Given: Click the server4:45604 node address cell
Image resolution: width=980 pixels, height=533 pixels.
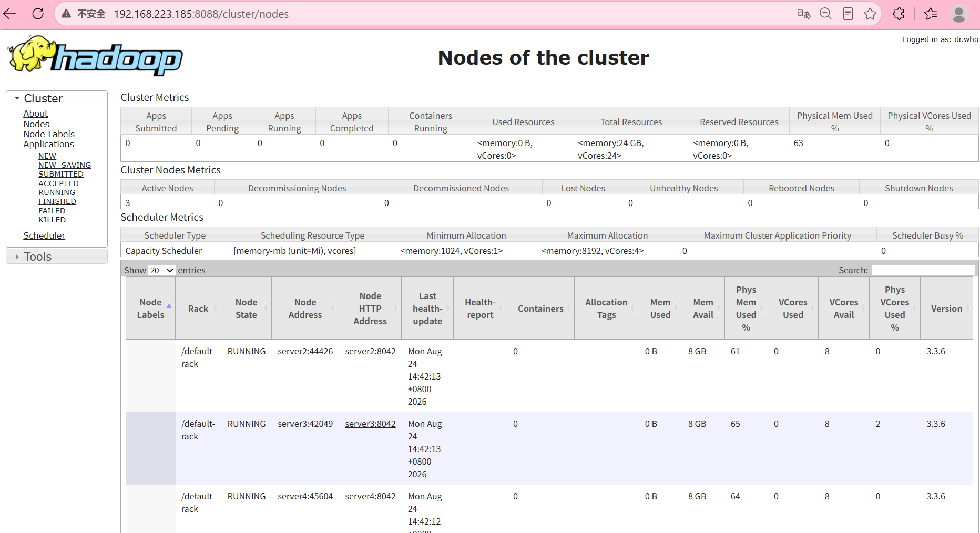Looking at the screenshot, I should pos(305,496).
